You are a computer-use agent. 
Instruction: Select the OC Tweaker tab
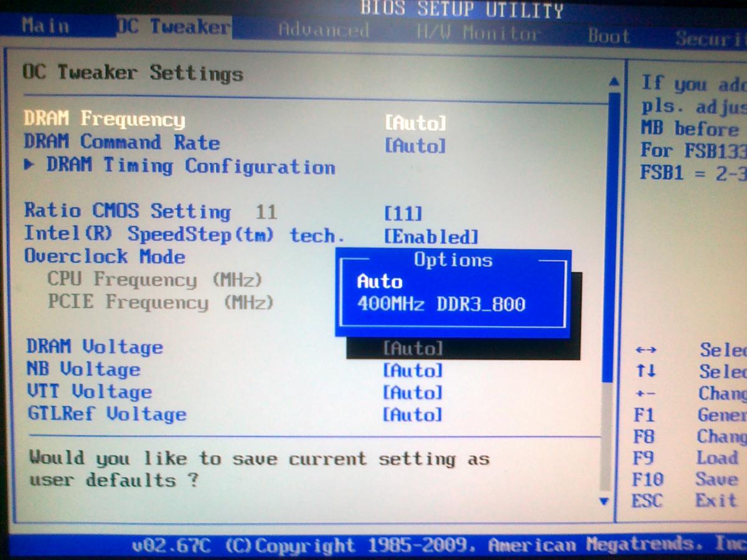[x=172, y=27]
